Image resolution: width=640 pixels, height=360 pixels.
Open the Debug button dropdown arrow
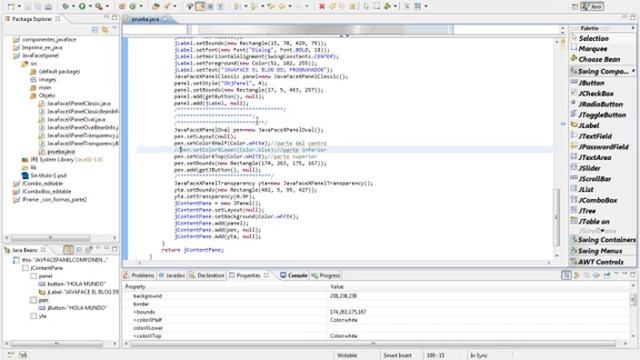coord(73,6)
